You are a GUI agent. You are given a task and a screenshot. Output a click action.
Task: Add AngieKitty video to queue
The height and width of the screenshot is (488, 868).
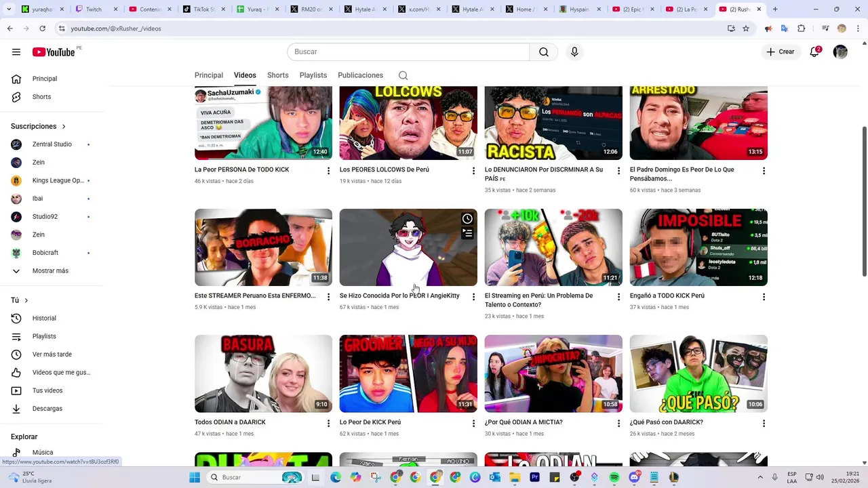467,233
